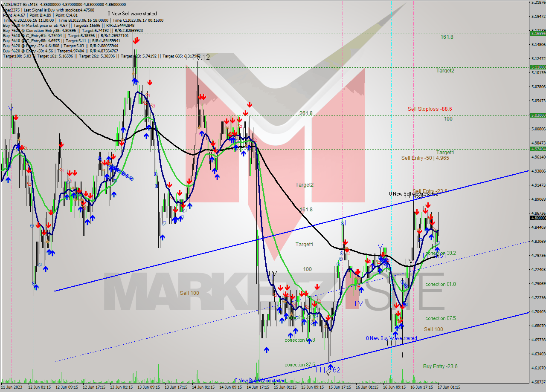
Task: Click the 5.1247 price axis value
Action: (x=538, y=59)
